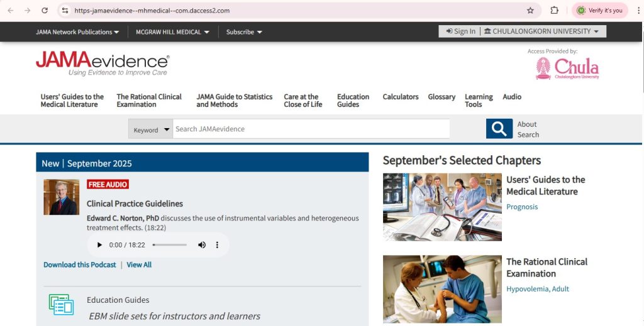644x326 pixels.
Task: Select Calculators in navigation menu
Action: coord(401,97)
